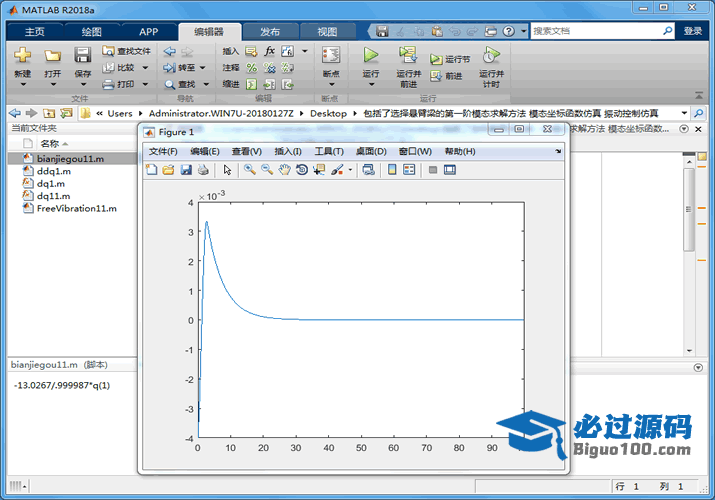715x500 pixels.
Task: Expand the 打印 (Print) dropdown
Action: pyautogui.click(x=144, y=84)
